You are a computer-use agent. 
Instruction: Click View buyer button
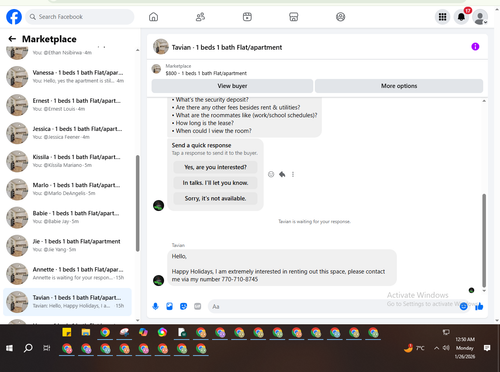(232, 86)
